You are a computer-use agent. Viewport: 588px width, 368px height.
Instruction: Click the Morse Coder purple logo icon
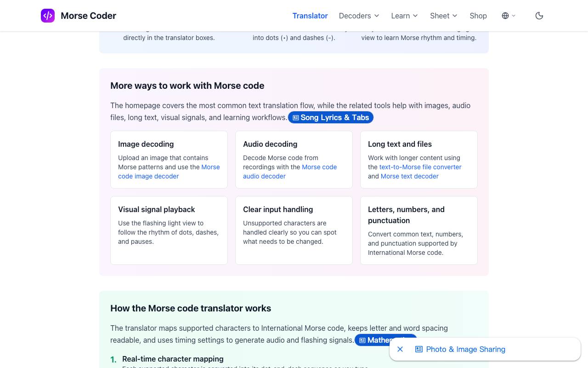pos(48,16)
